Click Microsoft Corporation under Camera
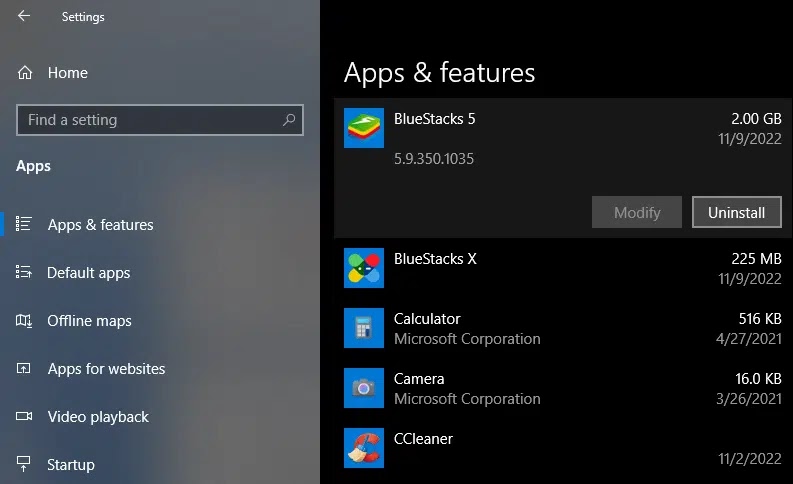 click(467, 399)
